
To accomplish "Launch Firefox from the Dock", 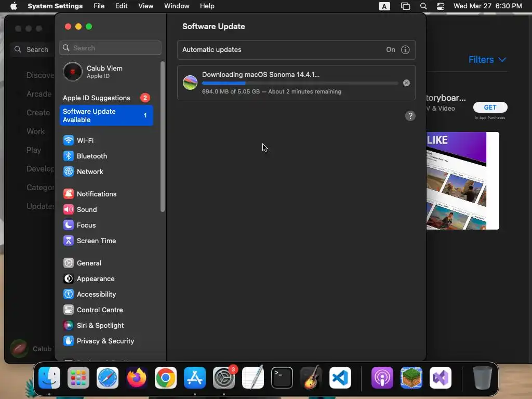I will point(137,378).
